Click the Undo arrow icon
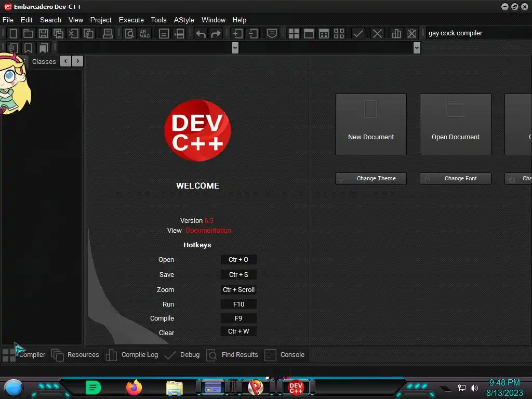Image resolution: width=532 pixels, height=399 pixels. (x=201, y=34)
